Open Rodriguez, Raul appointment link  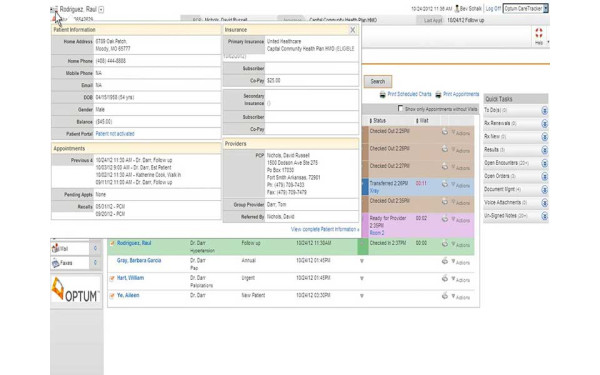(x=134, y=243)
